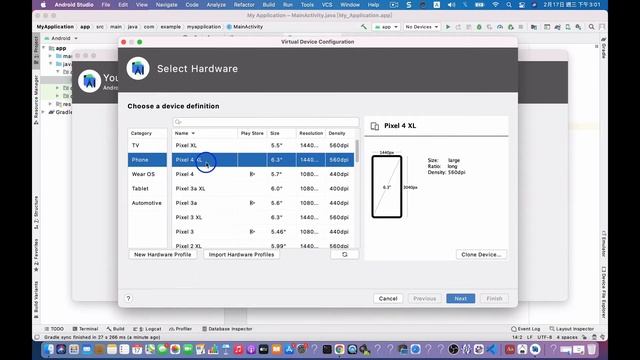Open the Gradle side panel tab
The image size is (640, 360).
(x=604, y=47)
